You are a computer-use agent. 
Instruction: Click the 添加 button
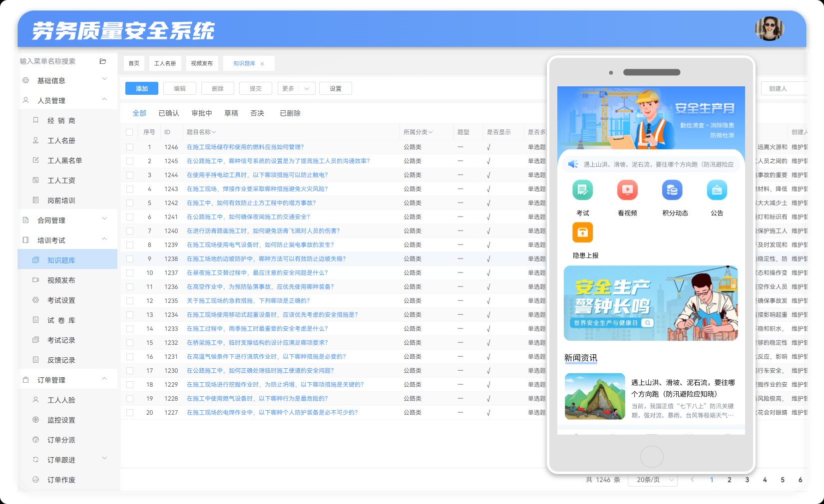coord(141,88)
